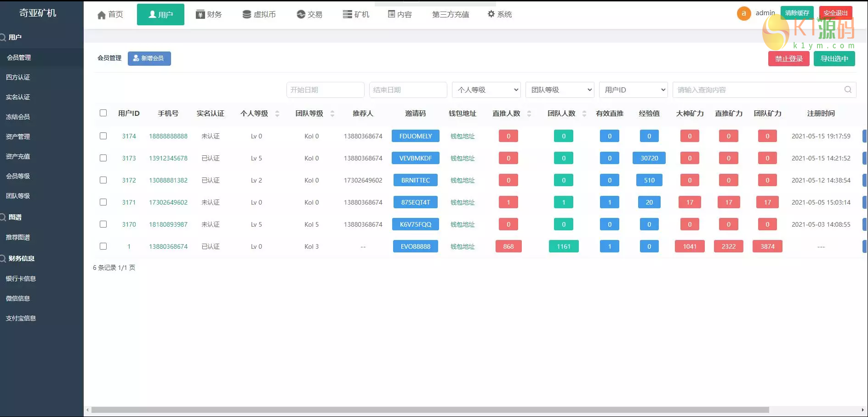Click the 开始日期 date input field
The image size is (868, 417).
pos(325,90)
